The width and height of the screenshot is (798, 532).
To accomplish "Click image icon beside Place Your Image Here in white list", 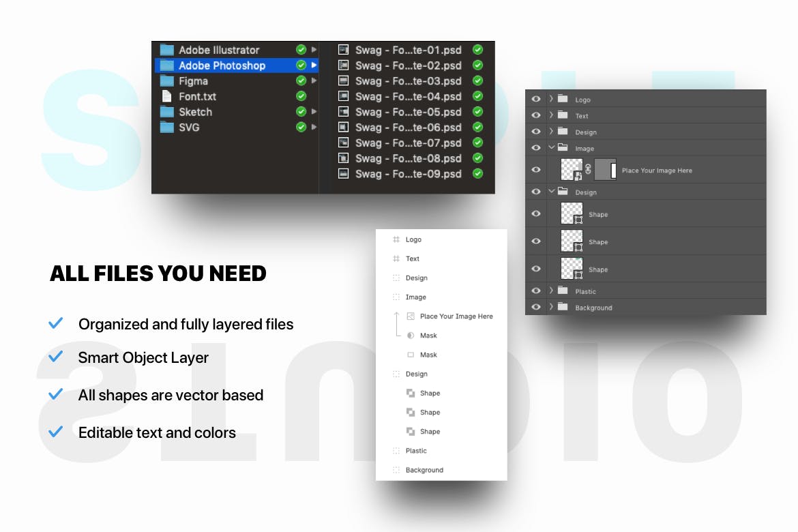I will [411, 316].
